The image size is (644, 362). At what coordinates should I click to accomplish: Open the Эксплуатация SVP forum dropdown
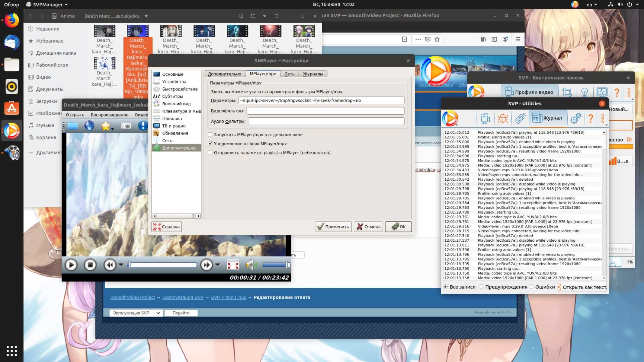pos(136,313)
